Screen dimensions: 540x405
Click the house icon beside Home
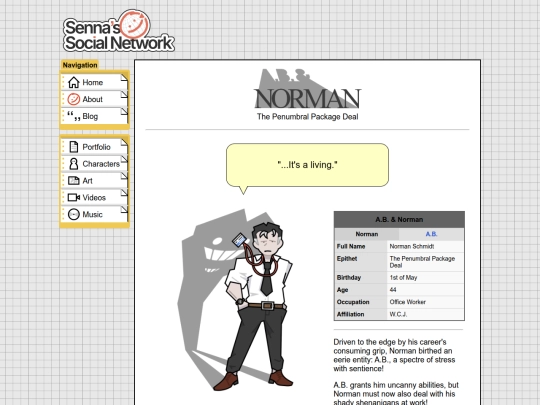tap(73, 82)
